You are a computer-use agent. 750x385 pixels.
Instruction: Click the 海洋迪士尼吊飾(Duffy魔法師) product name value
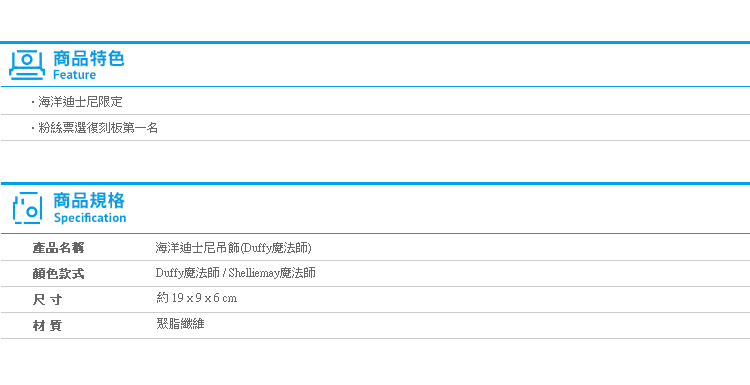click(x=233, y=248)
